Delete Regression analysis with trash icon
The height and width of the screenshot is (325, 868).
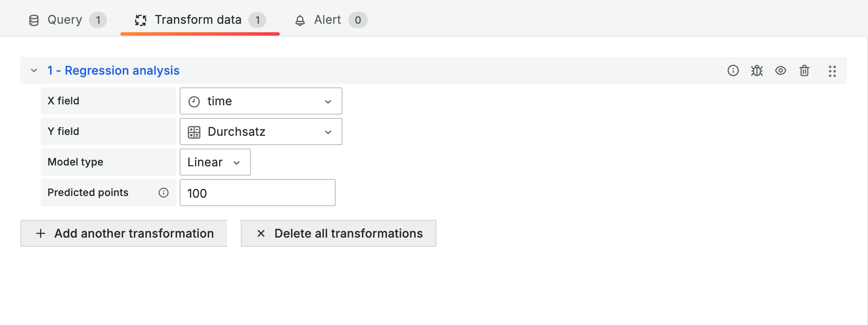pyautogui.click(x=804, y=70)
